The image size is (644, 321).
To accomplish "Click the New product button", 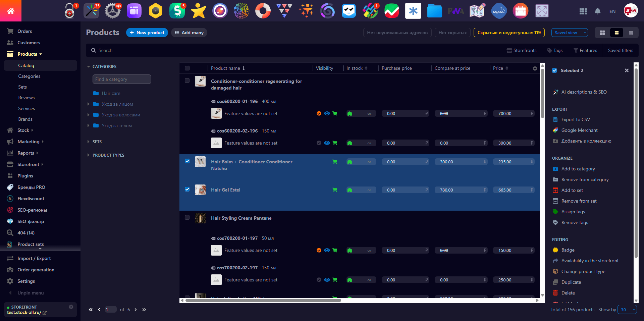I will [x=147, y=33].
